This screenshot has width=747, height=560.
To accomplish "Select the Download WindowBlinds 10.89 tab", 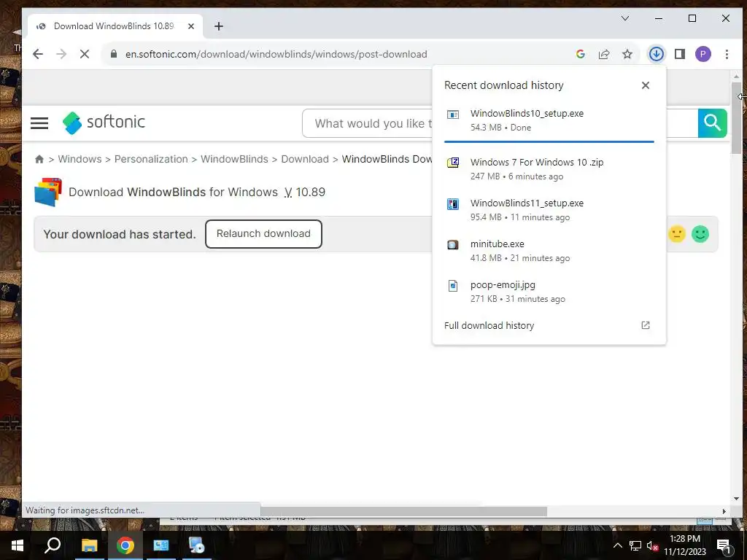I will (115, 26).
